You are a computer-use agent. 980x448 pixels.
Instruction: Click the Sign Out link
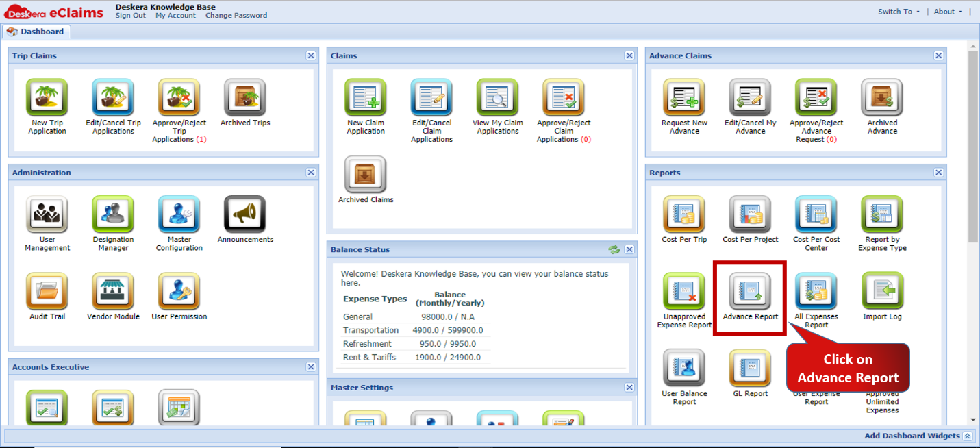click(130, 16)
